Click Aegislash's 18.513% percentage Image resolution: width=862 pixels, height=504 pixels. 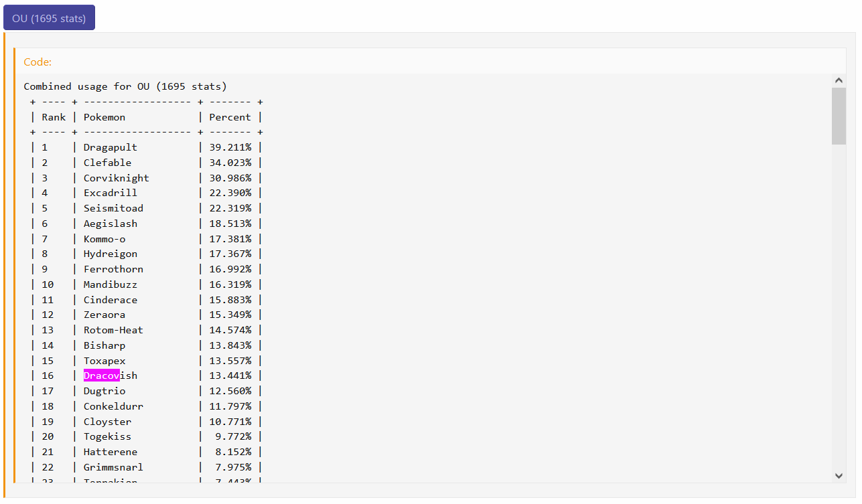pos(230,224)
